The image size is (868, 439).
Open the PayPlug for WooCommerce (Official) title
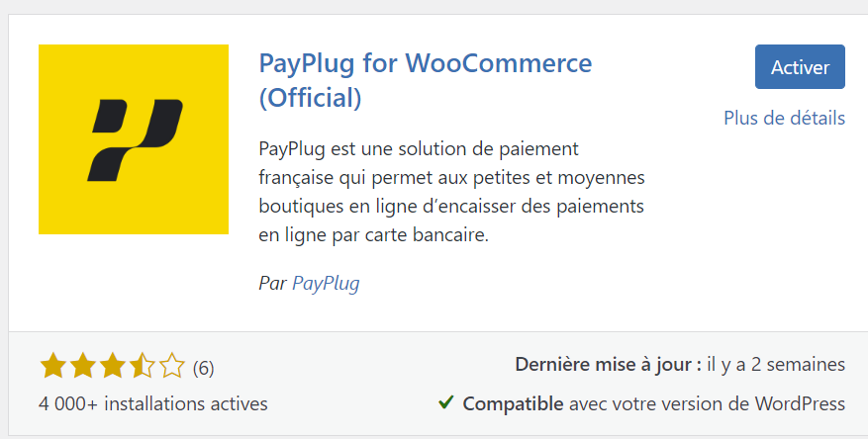click(x=426, y=80)
